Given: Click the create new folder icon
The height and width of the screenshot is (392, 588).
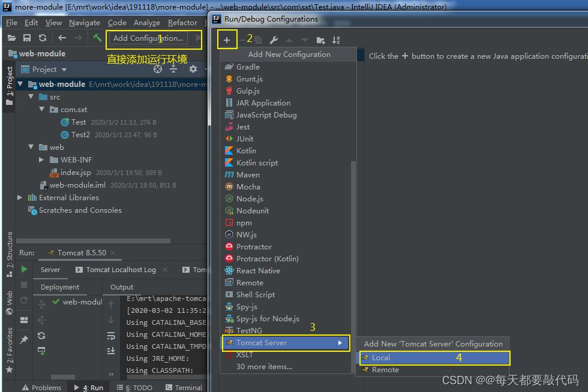Looking at the screenshot, I should [x=320, y=40].
